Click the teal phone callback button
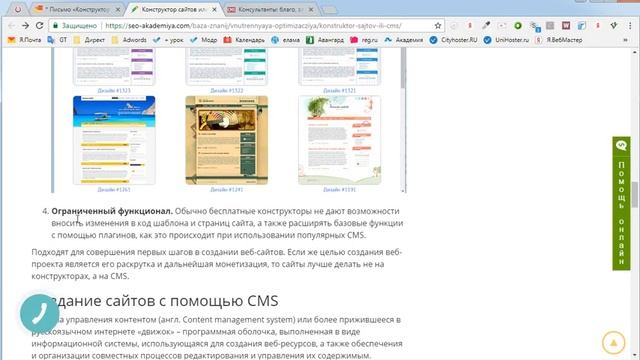This screenshot has width=640, height=360. coord(40,313)
